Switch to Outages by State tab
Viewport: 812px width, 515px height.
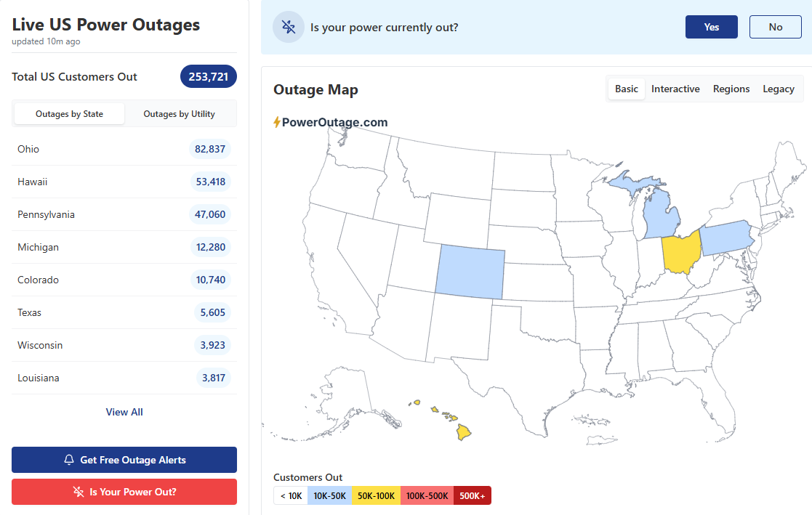point(69,114)
